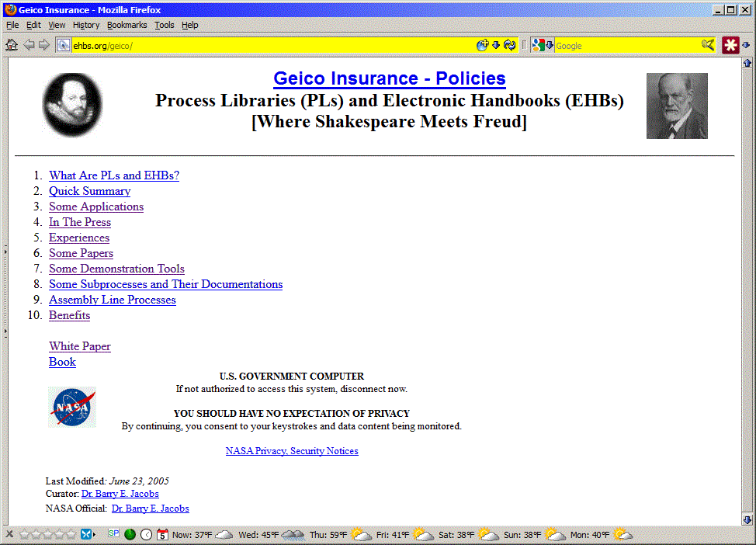The height and width of the screenshot is (545, 756).
Task: Open the Bookmarks menu
Action: click(127, 25)
